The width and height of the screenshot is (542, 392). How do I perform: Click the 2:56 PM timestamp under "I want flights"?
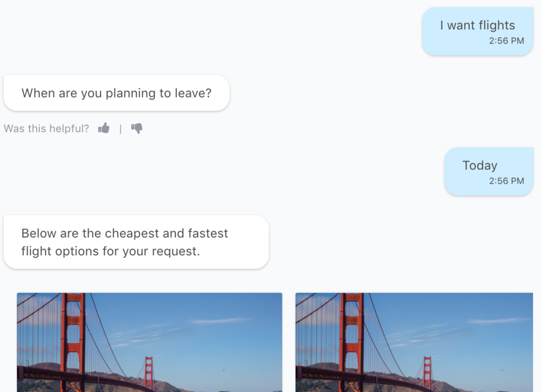click(x=506, y=41)
